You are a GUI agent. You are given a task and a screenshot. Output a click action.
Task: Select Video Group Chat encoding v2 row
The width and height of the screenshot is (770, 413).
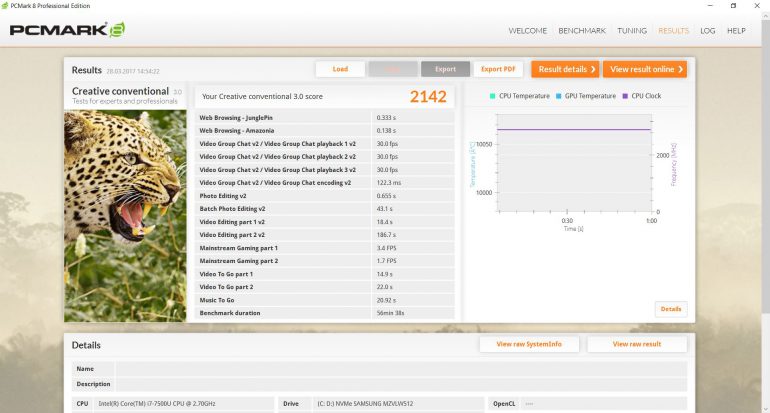(x=325, y=183)
